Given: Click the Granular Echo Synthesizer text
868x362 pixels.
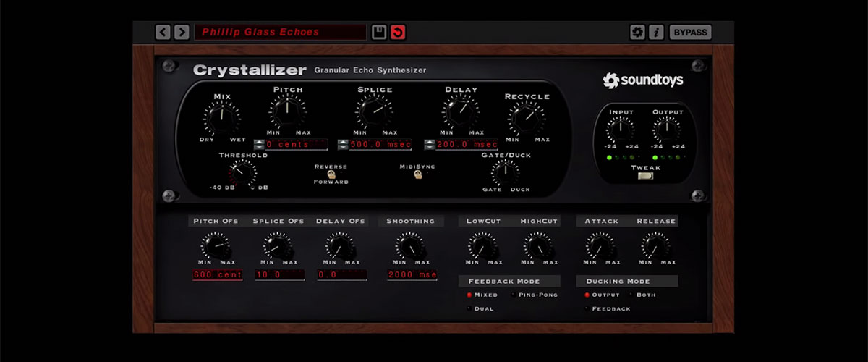Looking at the screenshot, I should pos(370,70).
